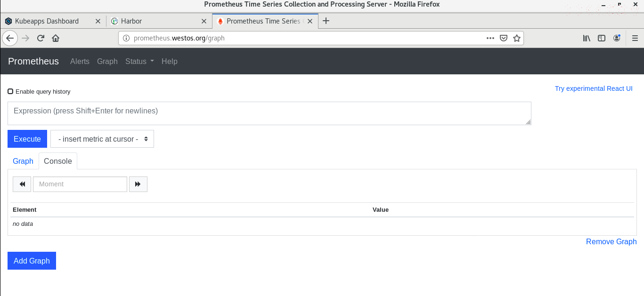Viewport: 644px width, 296px height.
Task: Close the Harbor tab
Action: tap(204, 21)
